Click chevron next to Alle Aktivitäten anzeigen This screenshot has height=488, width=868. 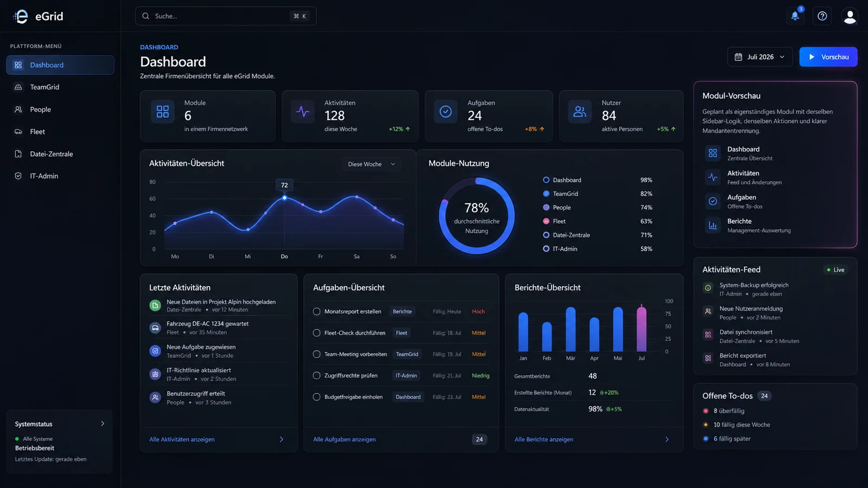[x=281, y=440]
